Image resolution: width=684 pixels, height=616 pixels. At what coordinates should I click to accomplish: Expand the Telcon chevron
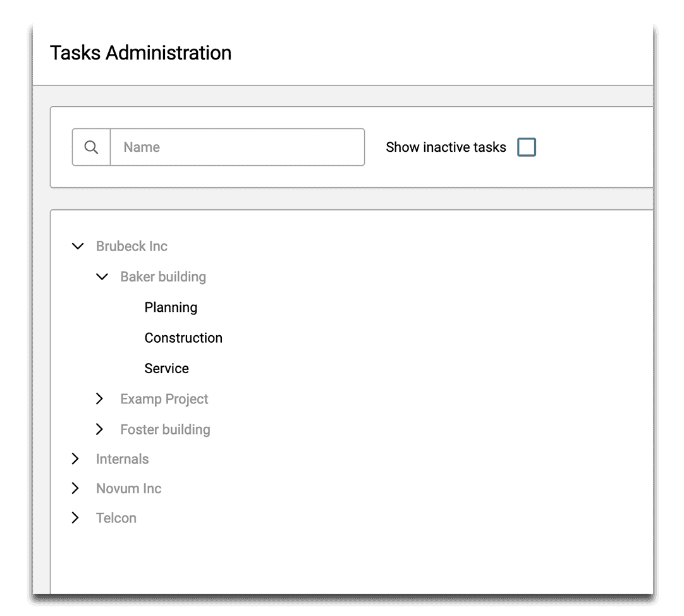(x=75, y=518)
